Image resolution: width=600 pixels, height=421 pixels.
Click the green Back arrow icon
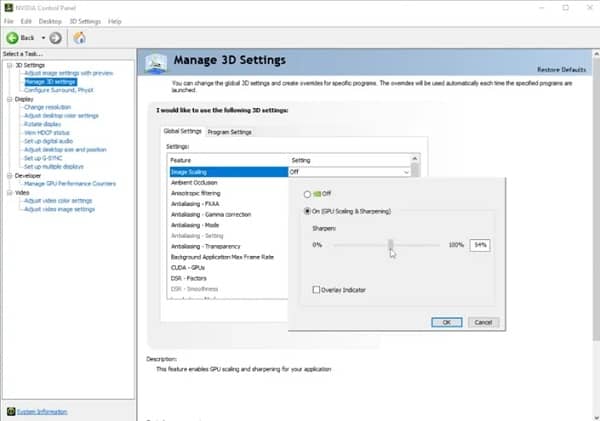coord(12,38)
